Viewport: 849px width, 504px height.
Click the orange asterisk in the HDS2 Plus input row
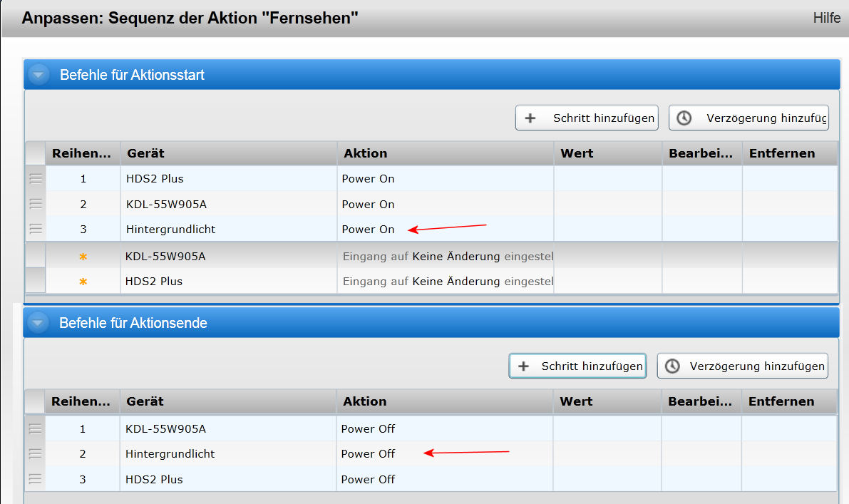click(83, 282)
